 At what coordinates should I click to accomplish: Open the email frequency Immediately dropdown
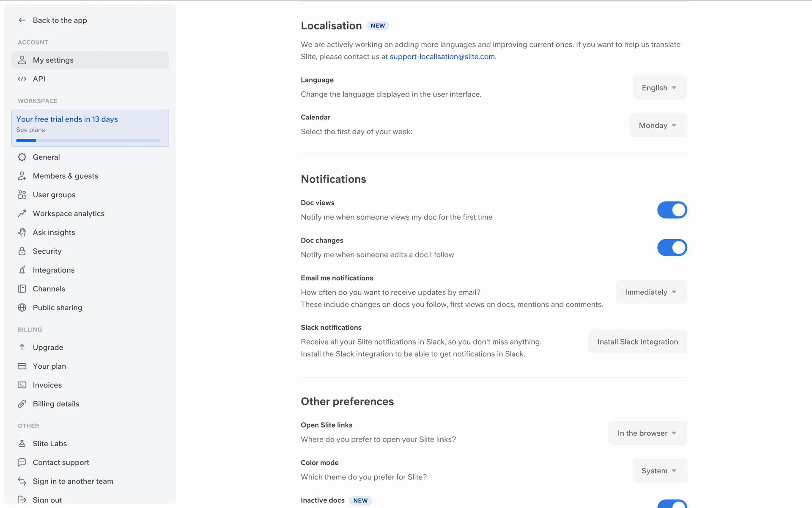(x=651, y=292)
